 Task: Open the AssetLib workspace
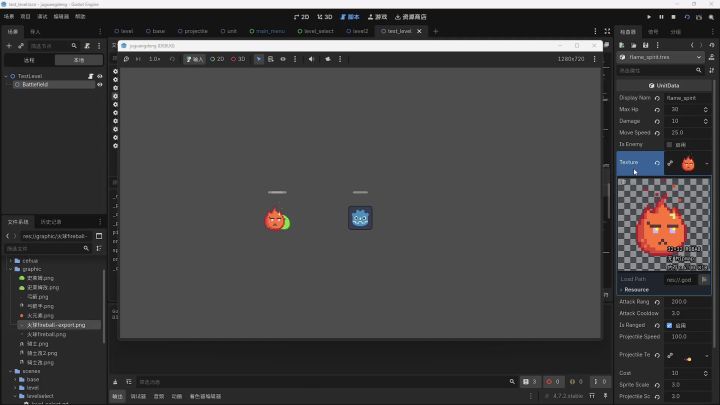pyautogui.click(x=411, y=17)
